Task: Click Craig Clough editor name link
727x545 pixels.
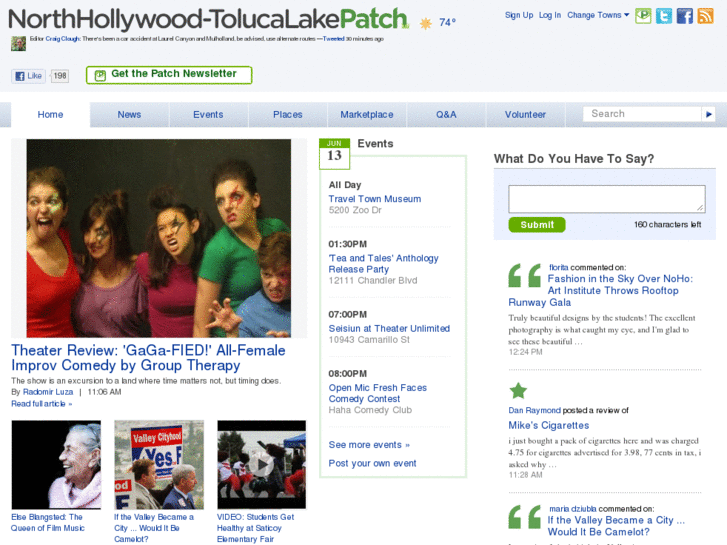Action: point(63,39)
